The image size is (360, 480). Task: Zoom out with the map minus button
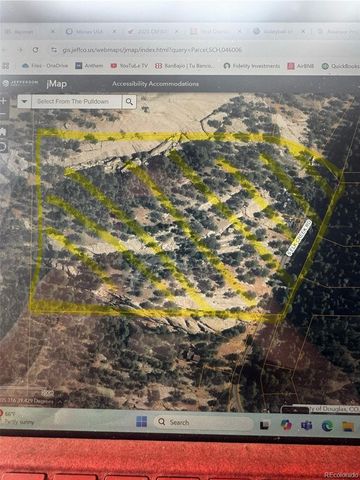pos(3,114)
